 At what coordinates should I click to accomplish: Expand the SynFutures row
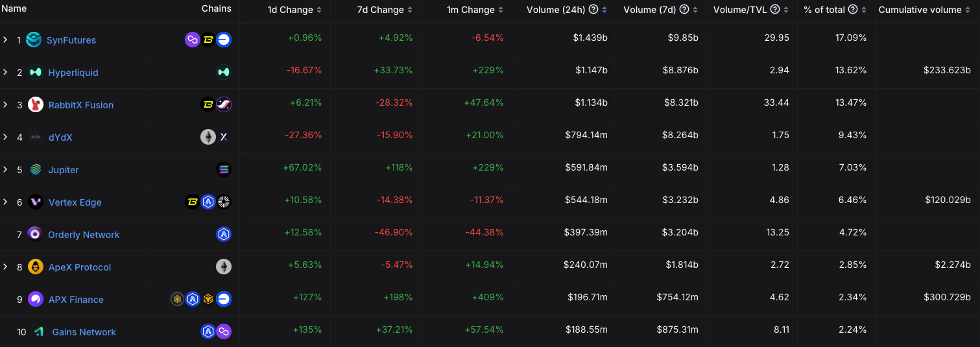[5, 40]
